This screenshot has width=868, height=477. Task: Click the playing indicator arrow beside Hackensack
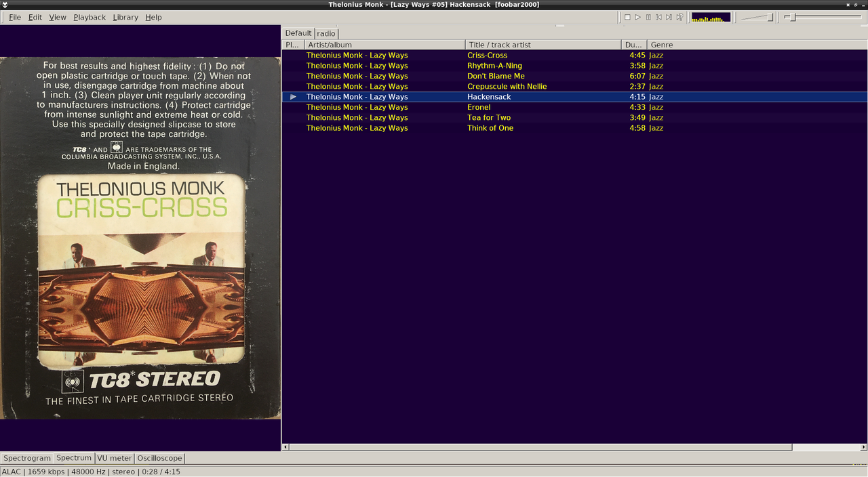tap(293, 97)
